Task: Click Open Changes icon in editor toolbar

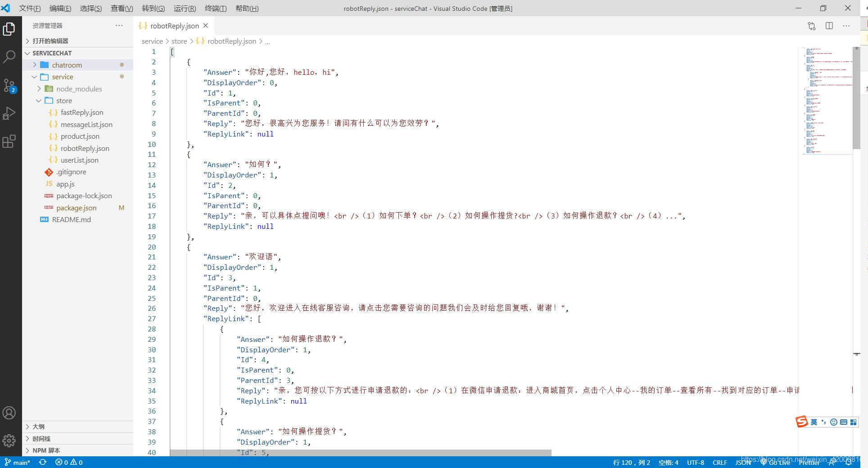Action: pyautogui.click(x=812, y=26)
